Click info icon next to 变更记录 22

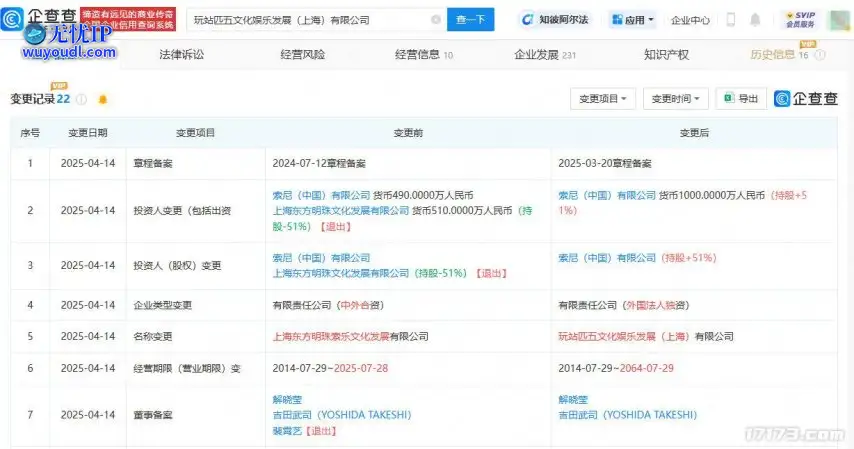pos(82,99)
